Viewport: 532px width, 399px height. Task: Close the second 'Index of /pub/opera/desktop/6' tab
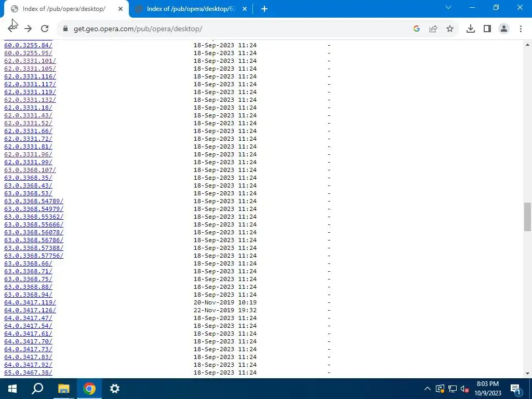245,9
